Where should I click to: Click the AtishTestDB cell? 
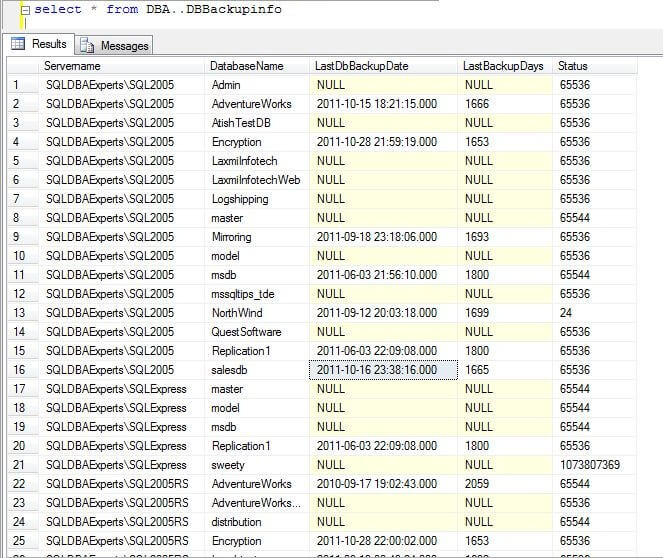[257, 123]
